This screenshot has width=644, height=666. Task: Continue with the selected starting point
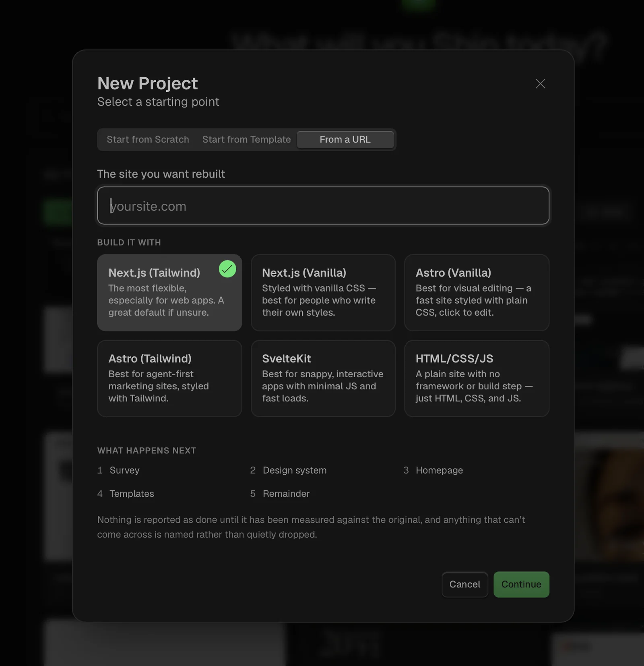click(x=521, y=584)
